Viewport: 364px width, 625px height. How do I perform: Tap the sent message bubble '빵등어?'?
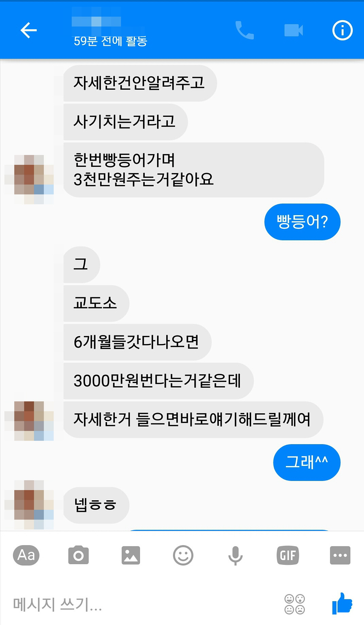302,222
